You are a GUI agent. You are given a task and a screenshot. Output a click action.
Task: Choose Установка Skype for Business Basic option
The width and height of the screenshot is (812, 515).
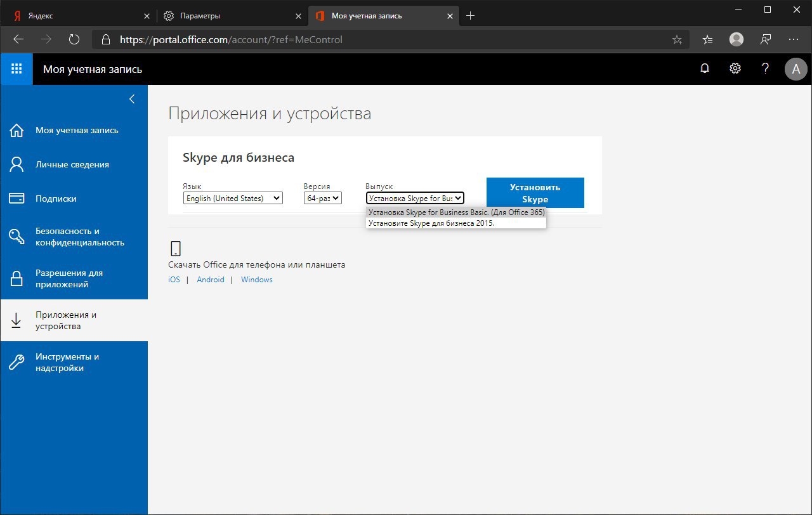(456, 212)
